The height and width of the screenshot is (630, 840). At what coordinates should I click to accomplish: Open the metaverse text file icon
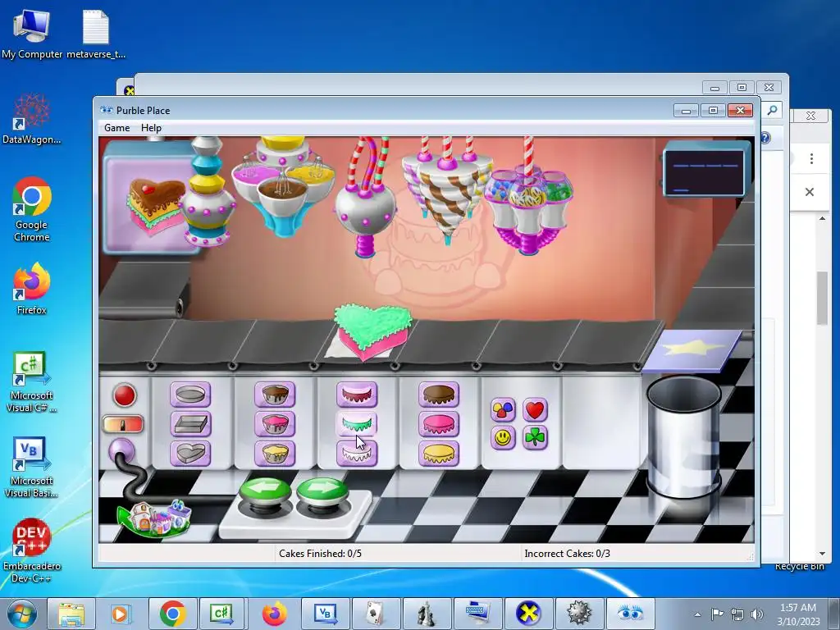pos(96,33)
